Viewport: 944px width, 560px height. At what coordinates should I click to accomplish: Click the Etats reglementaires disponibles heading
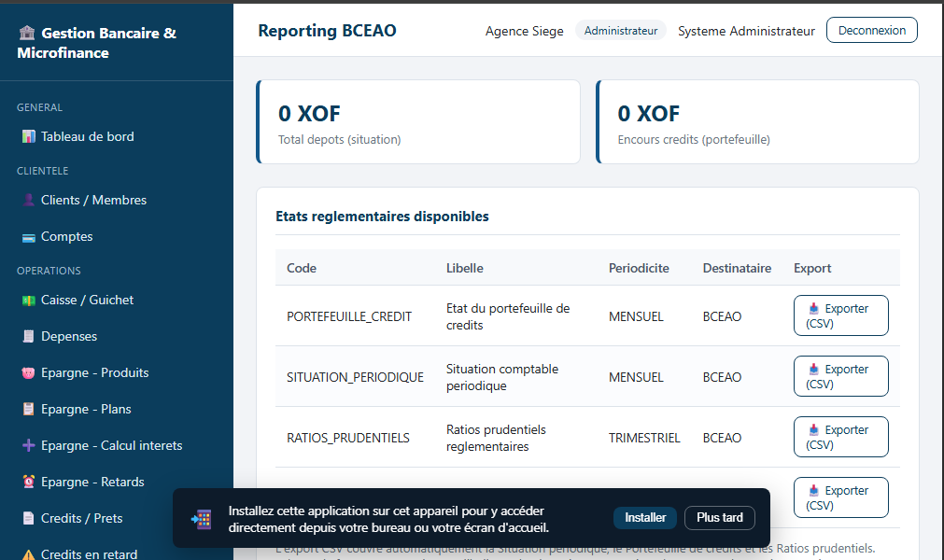coord(382,217)
